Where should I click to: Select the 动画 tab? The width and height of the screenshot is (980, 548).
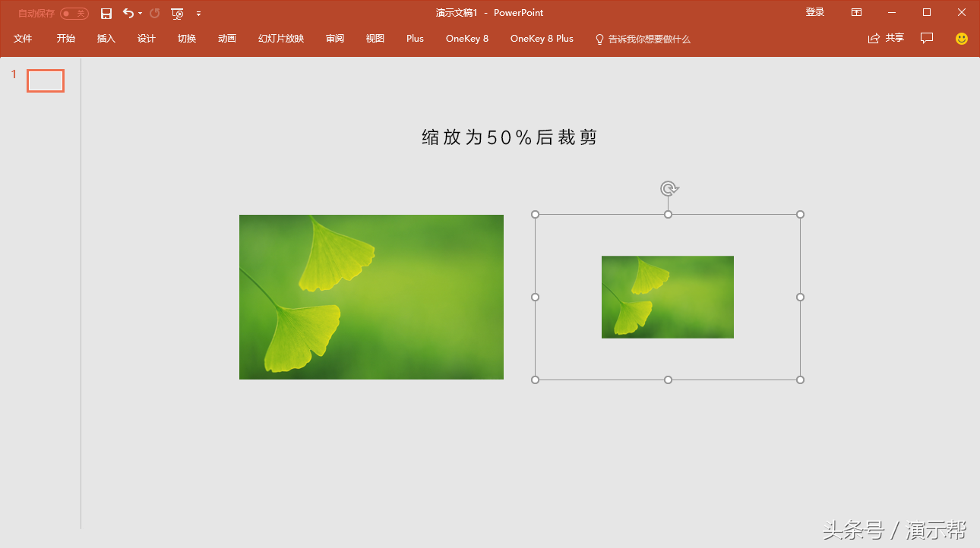pyautogui.click(x=227, y=39)
